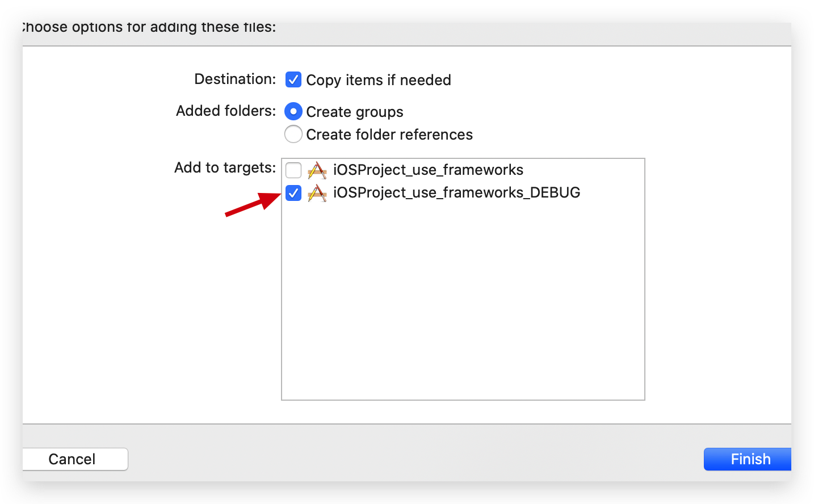Select iOSProject_use_frameworks target name text

[x=428, y=170]
